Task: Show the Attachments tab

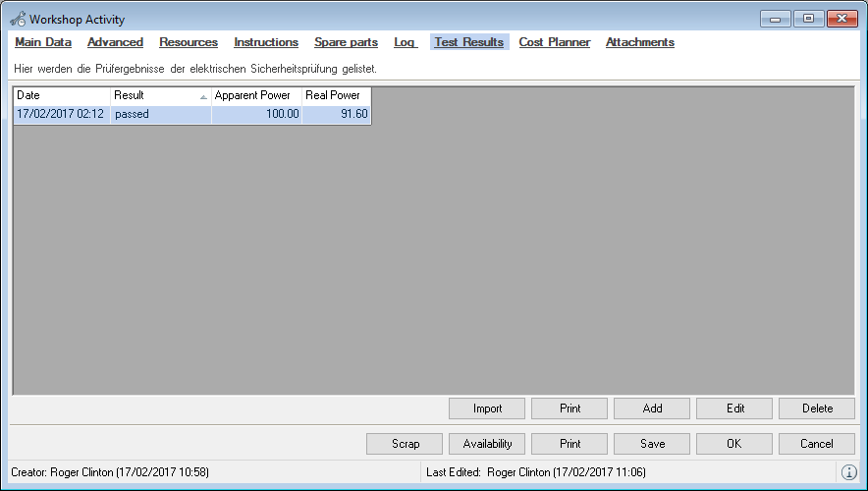Action: 639,42
